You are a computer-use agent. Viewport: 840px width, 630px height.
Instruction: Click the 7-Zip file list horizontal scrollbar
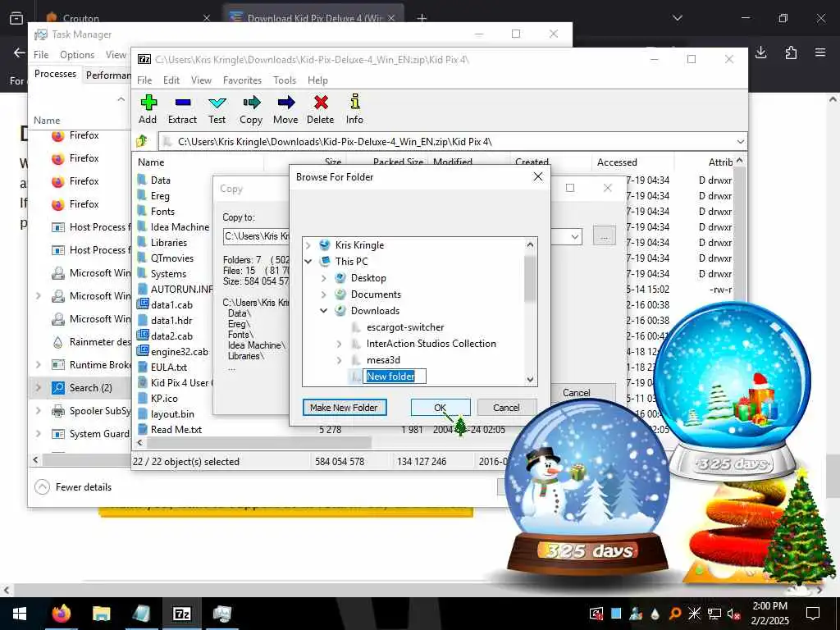click(259, 443)
